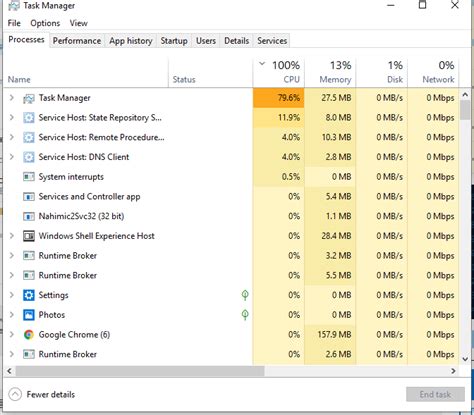Screen dimensions: 474x415
Task: Select Services and Controller app row name
Action: click(x=89, y=197)
